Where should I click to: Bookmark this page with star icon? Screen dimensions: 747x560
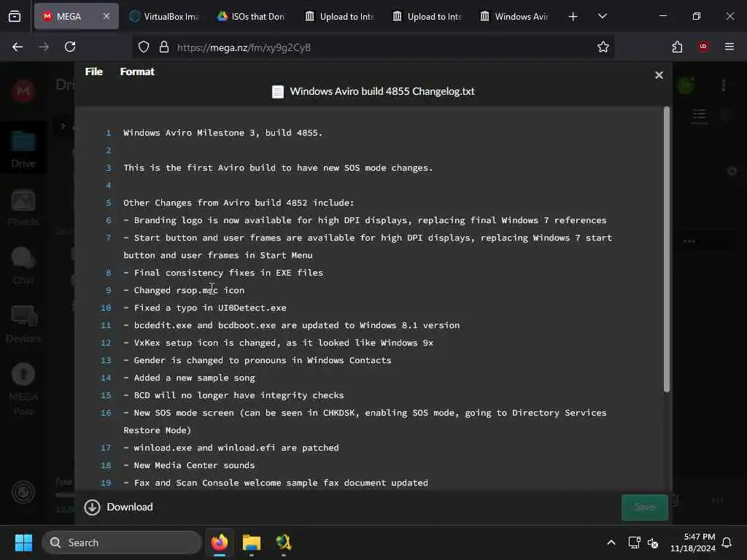603,47
